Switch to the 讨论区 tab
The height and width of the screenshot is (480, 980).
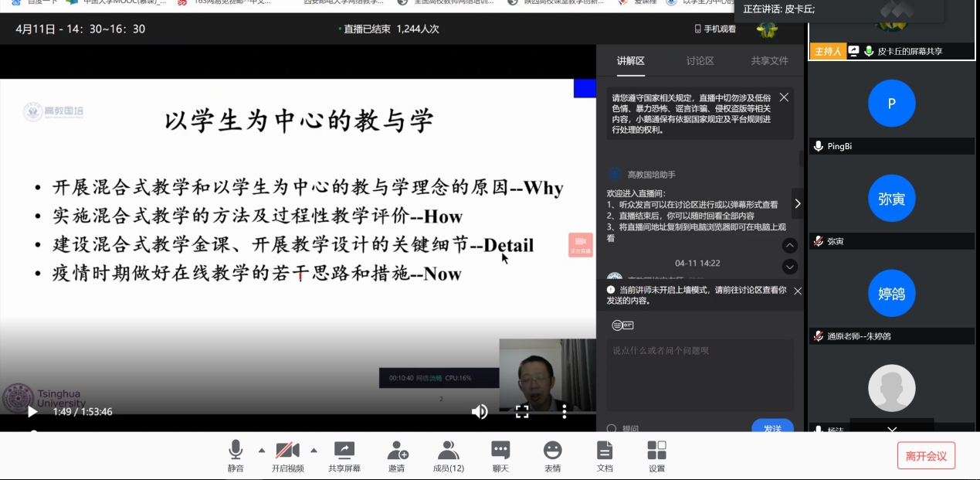coord(700,61)
